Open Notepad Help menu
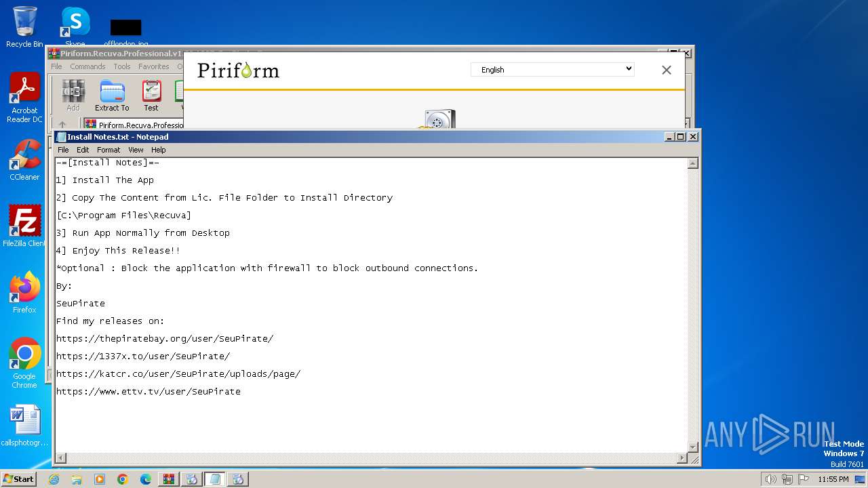The image size is (868, 488). [158, 150]
